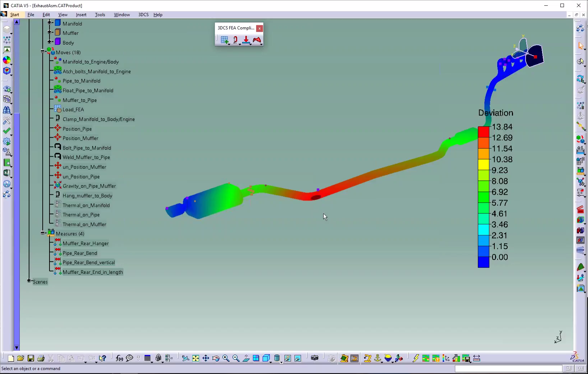Open the Start menu
Image resolution: width=588 pixels, height=374 pixels.
[x=15, y=15]
